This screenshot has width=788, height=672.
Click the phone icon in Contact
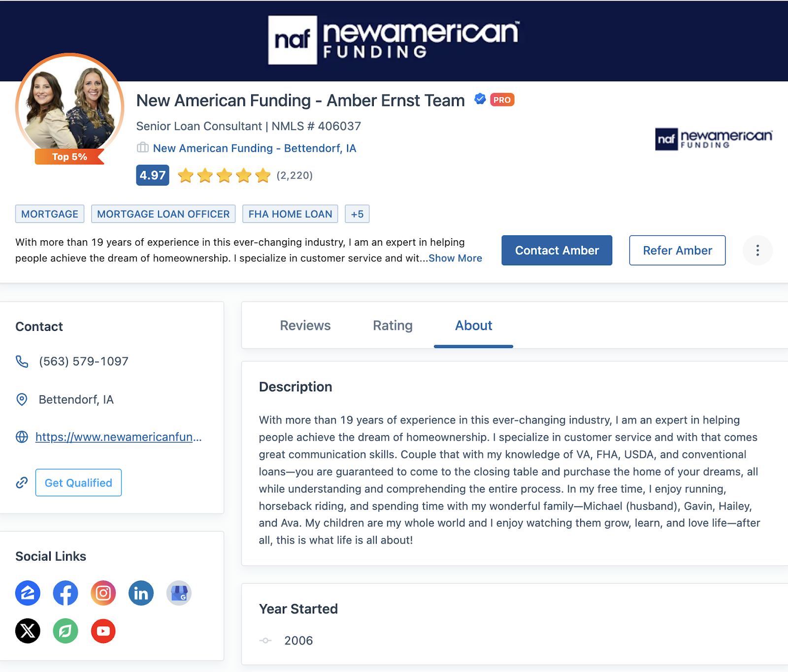[x=22, y=361]
